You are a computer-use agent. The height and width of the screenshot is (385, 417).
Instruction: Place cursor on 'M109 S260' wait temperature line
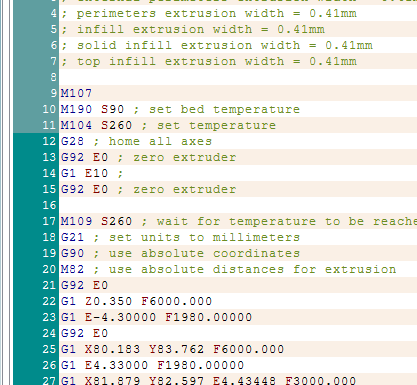[x=238, y=221]
